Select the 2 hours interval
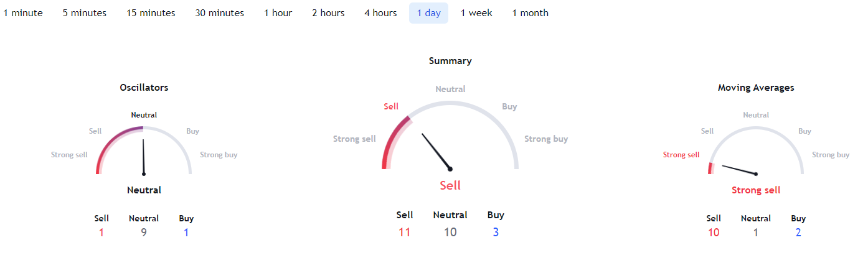This screenshot has height=263, width=868. pos(328,13)
